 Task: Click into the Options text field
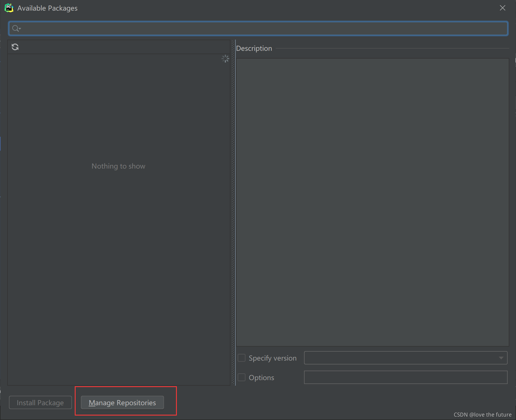click(x=406, y=377)
